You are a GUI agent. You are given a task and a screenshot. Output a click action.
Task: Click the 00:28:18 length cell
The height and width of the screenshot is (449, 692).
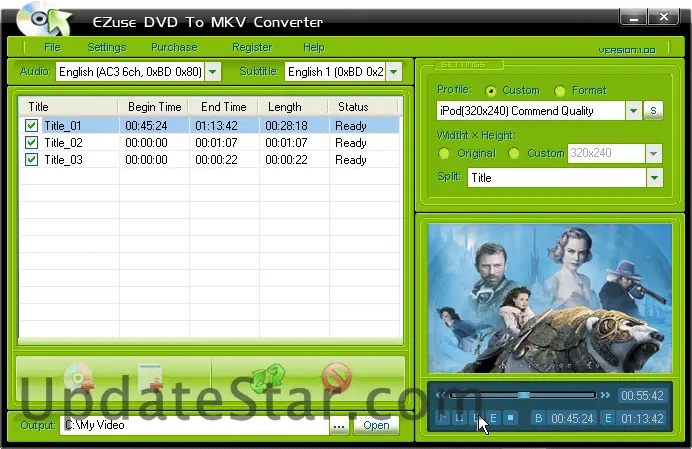pos(294,125)
